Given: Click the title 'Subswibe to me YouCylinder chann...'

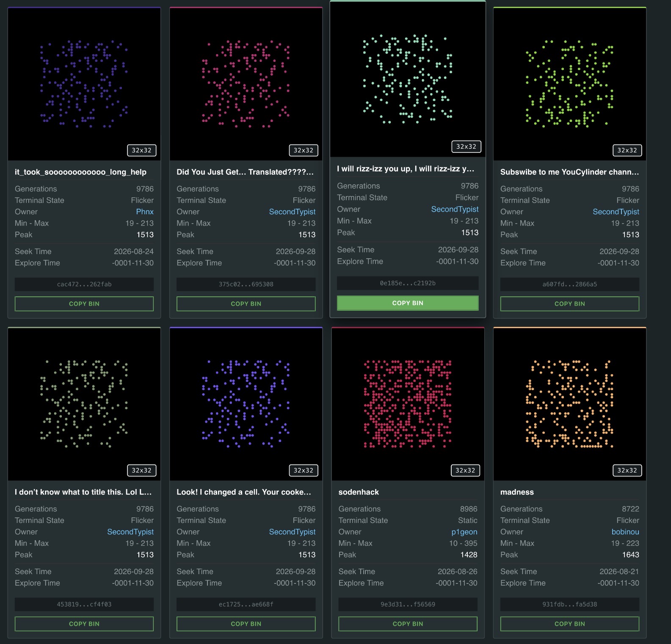Looking at the screenshot, I should [x=570, y=172].
